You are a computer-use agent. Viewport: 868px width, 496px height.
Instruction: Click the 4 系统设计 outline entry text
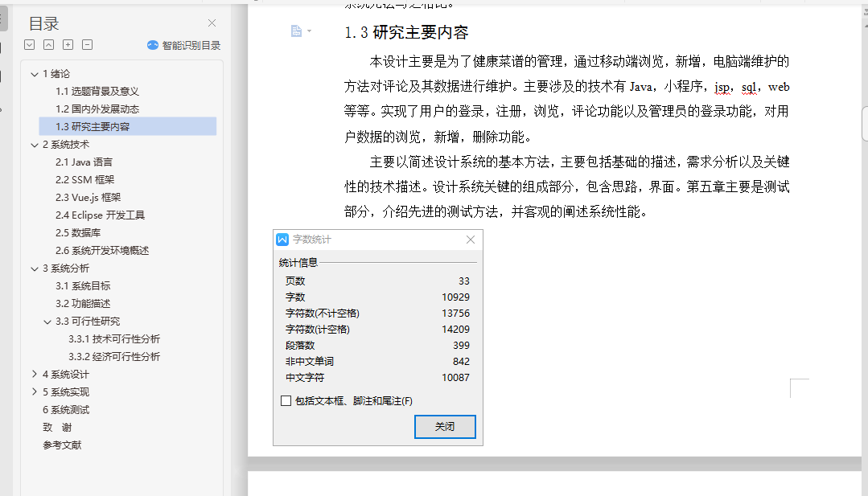coord(66,375)
